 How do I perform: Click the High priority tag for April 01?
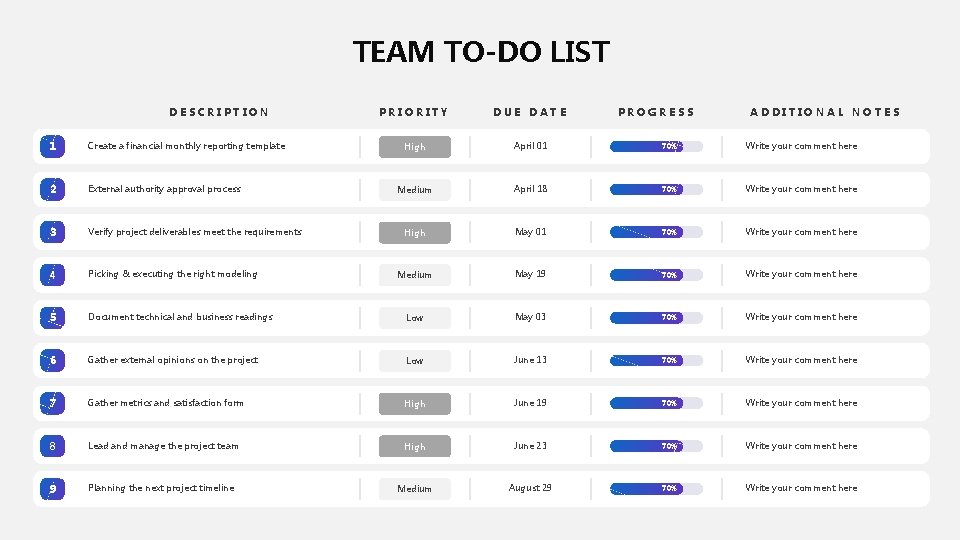[x=414, y=147]
